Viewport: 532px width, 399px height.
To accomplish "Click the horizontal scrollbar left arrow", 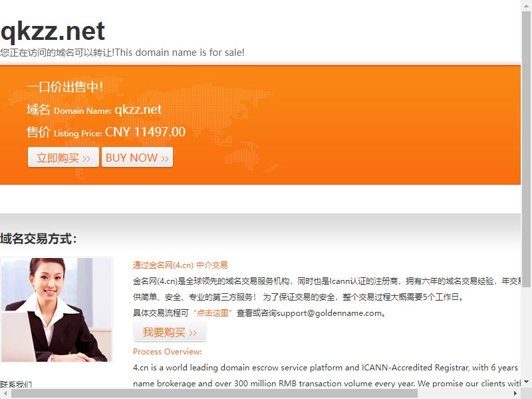I will coord(5,393).
